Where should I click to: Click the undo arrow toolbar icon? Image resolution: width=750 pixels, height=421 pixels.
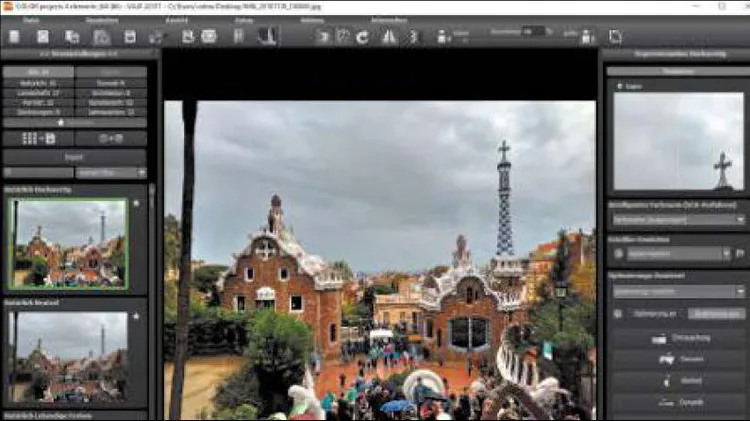click(x=323, y=37)
